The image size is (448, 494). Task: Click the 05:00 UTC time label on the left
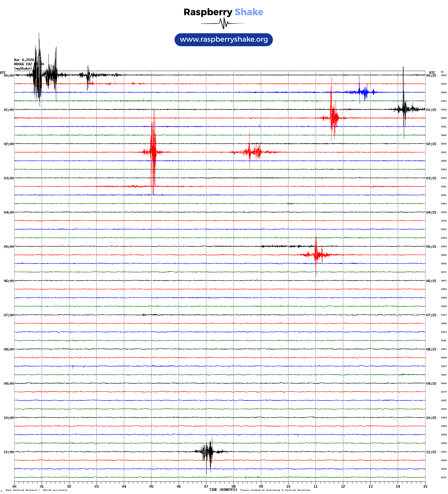pyautogui.click(x=9, y=247)
